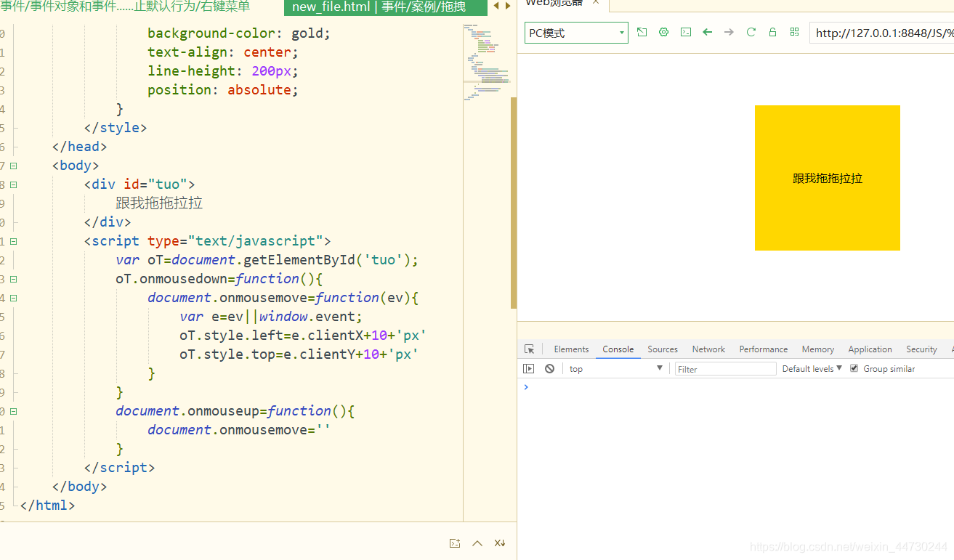Screen dimensions: 954x560
Task: Switch to the Console tab
Action: pos(618,349)
